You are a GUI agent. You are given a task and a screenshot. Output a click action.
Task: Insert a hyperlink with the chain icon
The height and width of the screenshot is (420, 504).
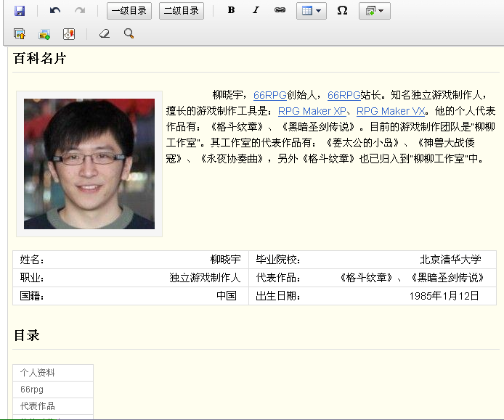(x=280, y=10)
